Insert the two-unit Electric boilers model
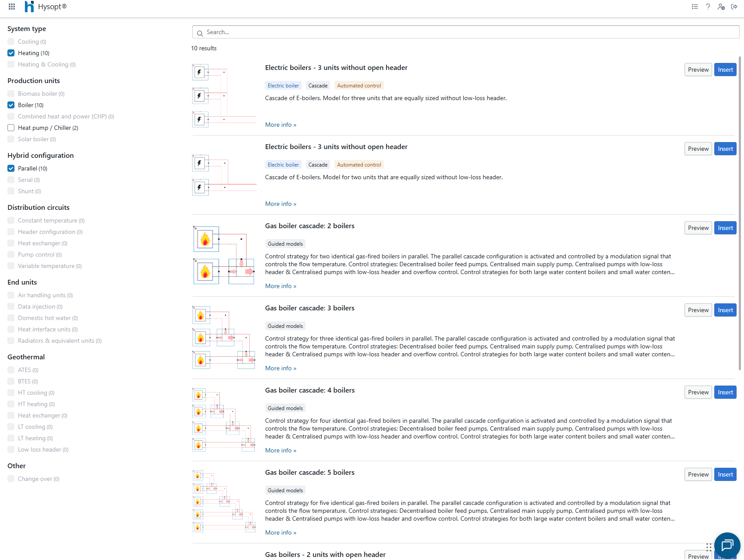 [725, 149]
